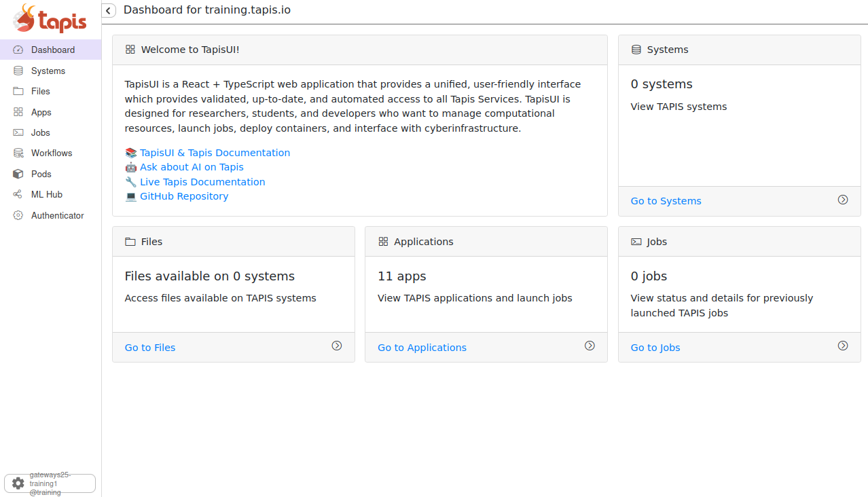The width and height of the screenshot is (868, 497).
Task: Select Files in the sidebar navigation
Action: [x=40, y=91]
